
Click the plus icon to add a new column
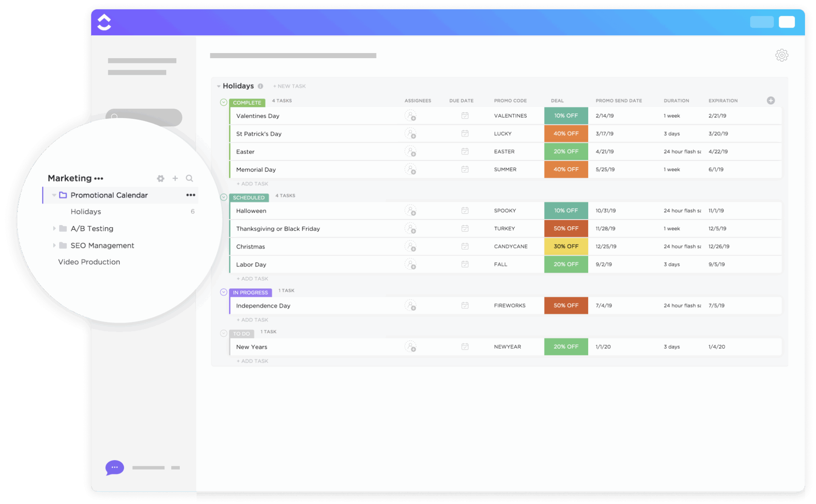coord(771,101)
